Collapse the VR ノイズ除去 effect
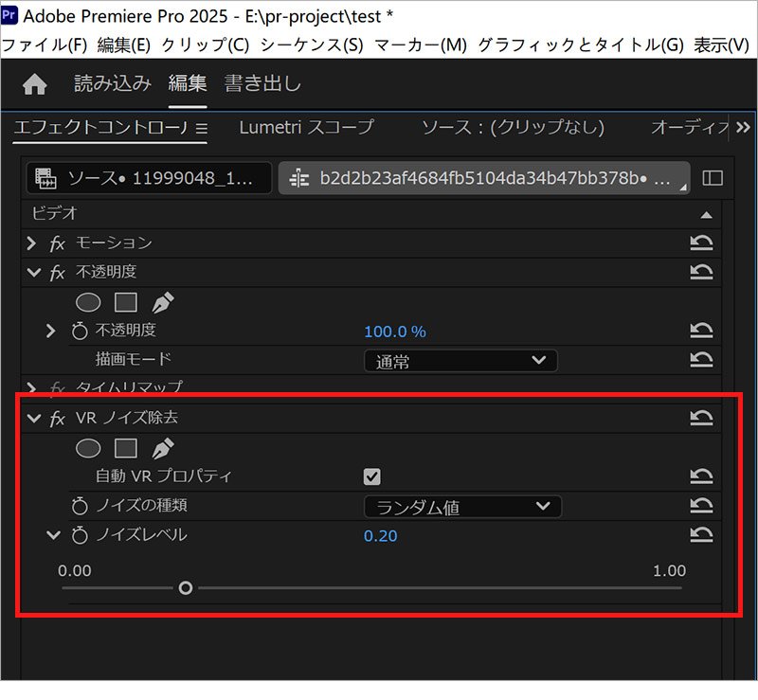The width and height of the screenshot is (758, 700). [x=34, y=418]
